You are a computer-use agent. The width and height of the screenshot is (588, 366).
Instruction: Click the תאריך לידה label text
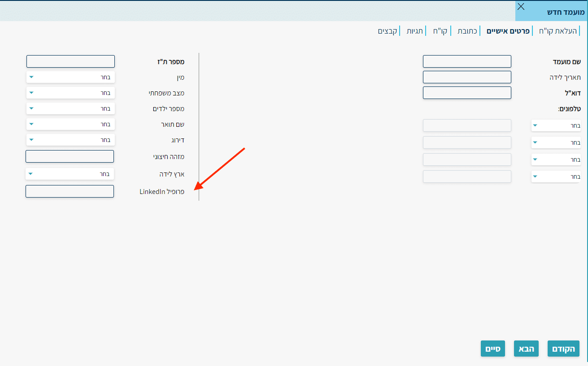[565, 78]
